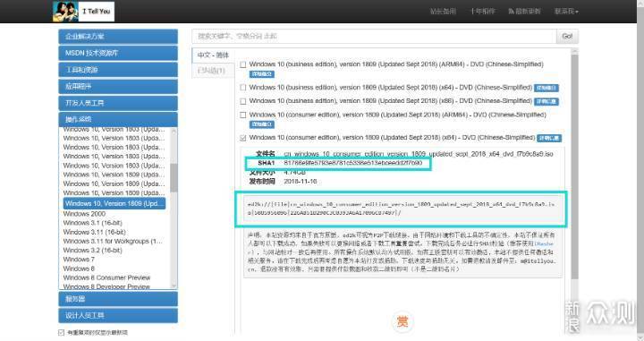The height and width of the screenshot is (341, 644).
Task: Select Windows 8 in the OS list
Action: pyautogui.click(x=79, y=269)
